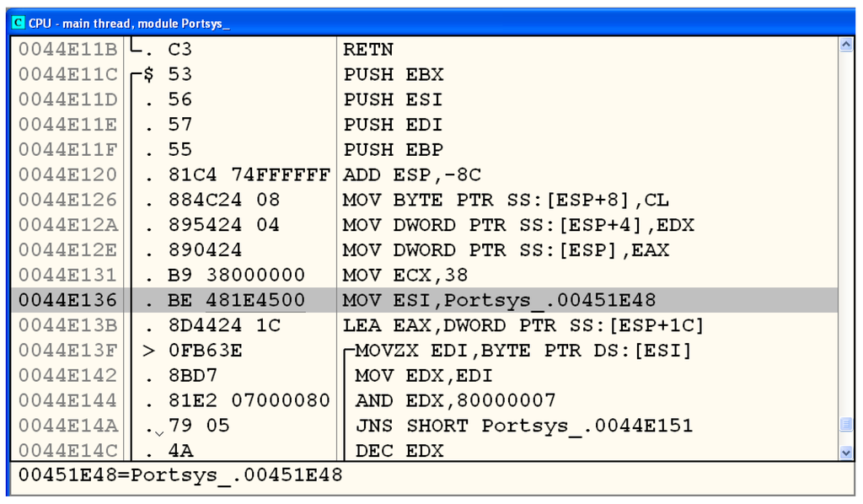The width and height of the screenshot is (863, 504).
Task: Select the PUSH EBX instruction
Action: [x=393, y=75]
